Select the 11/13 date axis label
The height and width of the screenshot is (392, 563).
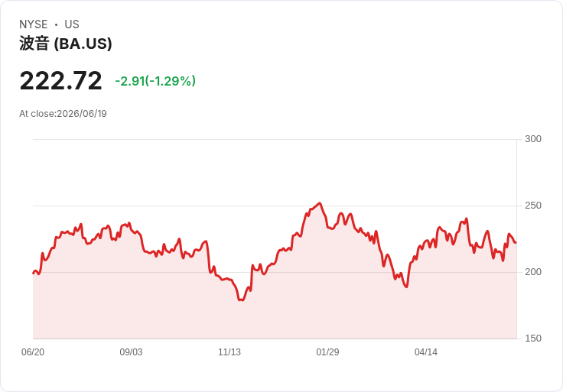point(229,352)
